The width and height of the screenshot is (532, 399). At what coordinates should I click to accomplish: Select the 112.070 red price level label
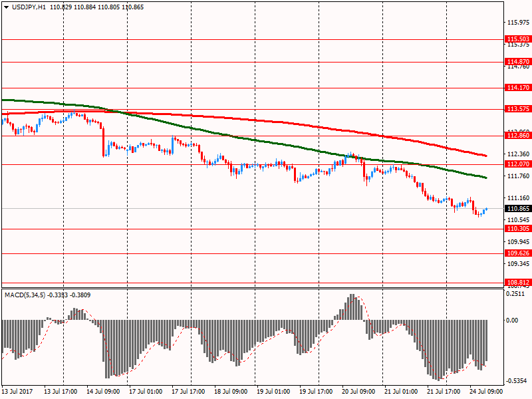click(x=518, y=164)
